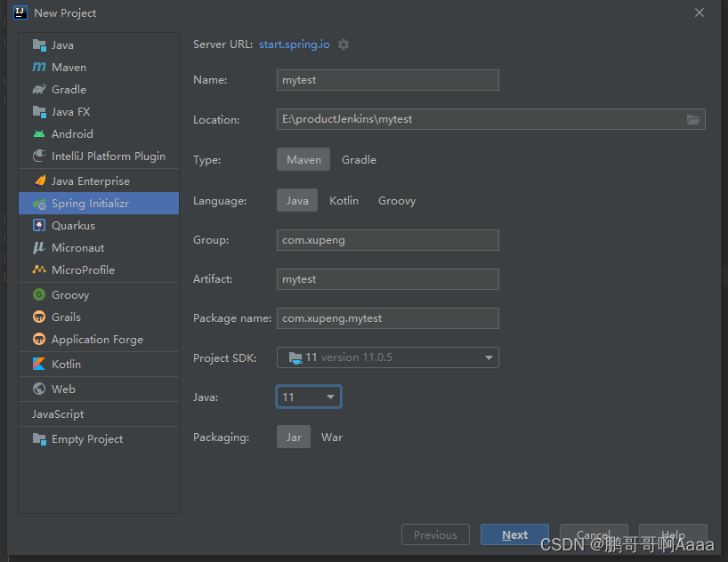Screen dimensions: 728x562
Task: Click the Spring Initializr leaf icon
Action: click(x=39, y=204)
